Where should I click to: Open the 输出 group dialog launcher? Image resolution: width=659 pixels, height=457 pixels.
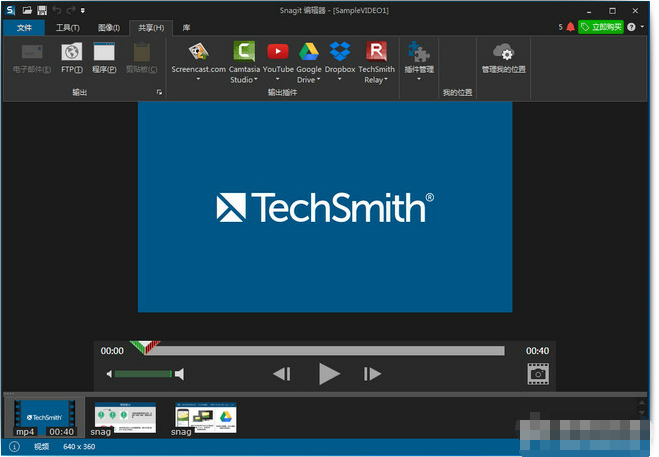(x=159, y=92)
